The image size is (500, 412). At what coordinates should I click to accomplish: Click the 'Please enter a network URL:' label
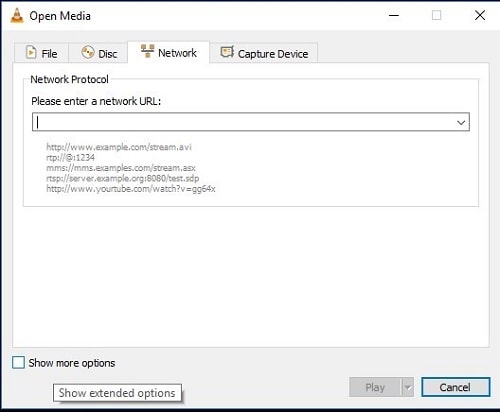coord(96,101)
